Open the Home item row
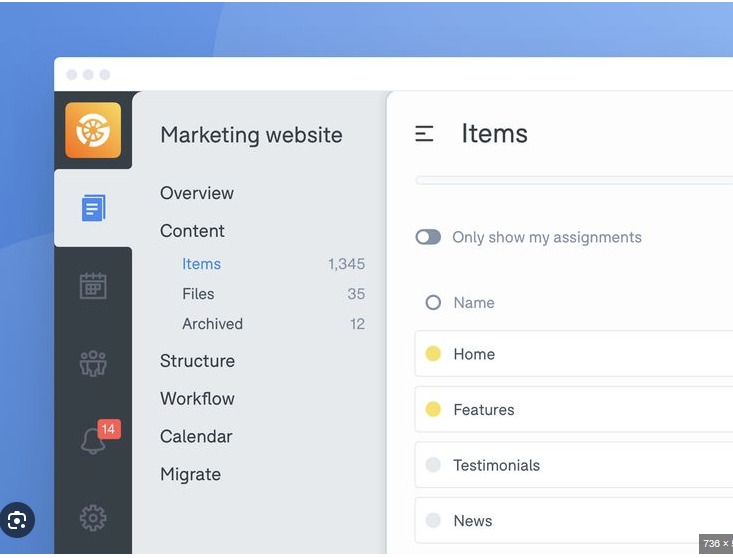The height and width of the screenshot is (558, 733). click(x=574, y=354)
